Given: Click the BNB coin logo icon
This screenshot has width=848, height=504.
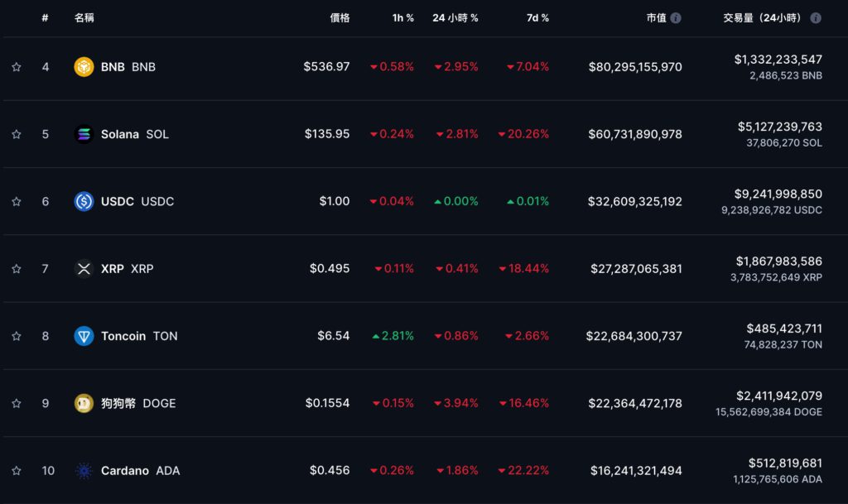Looking at the screenshot, I should pos(84,67).
